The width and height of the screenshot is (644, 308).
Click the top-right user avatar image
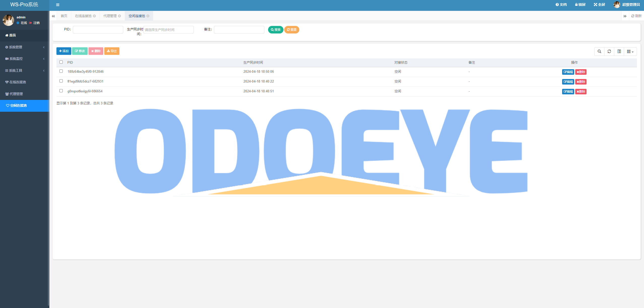617,5
